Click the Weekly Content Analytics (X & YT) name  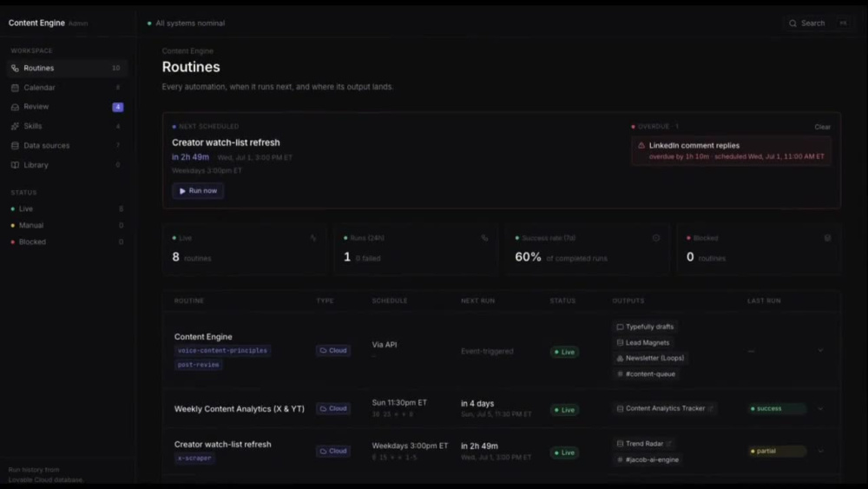click(x=240, y=409)
